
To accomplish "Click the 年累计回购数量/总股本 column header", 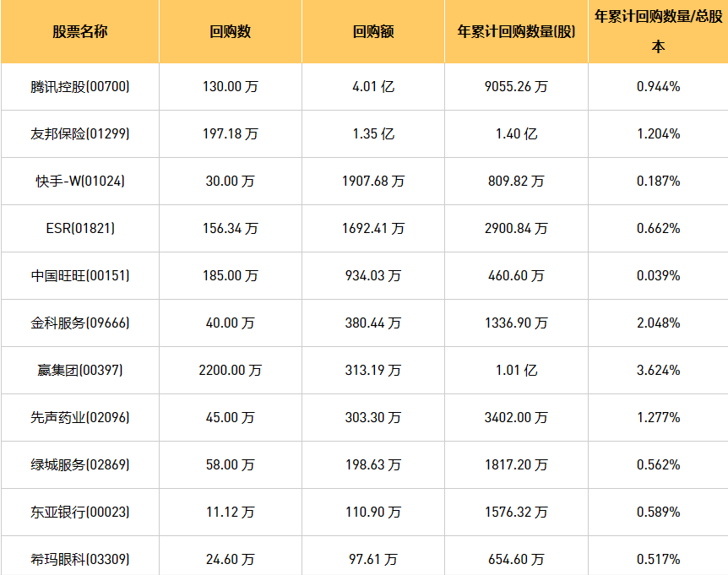I will [658, 30].
